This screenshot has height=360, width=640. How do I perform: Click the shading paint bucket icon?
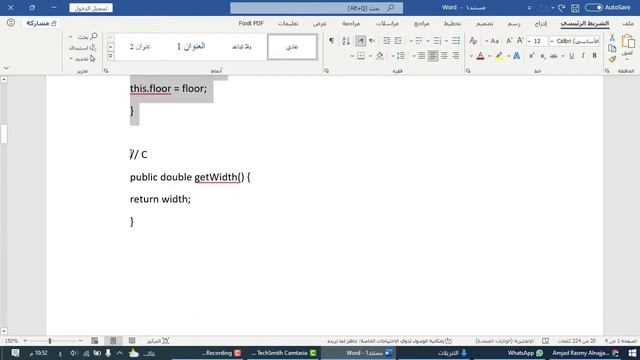point(380,56)
